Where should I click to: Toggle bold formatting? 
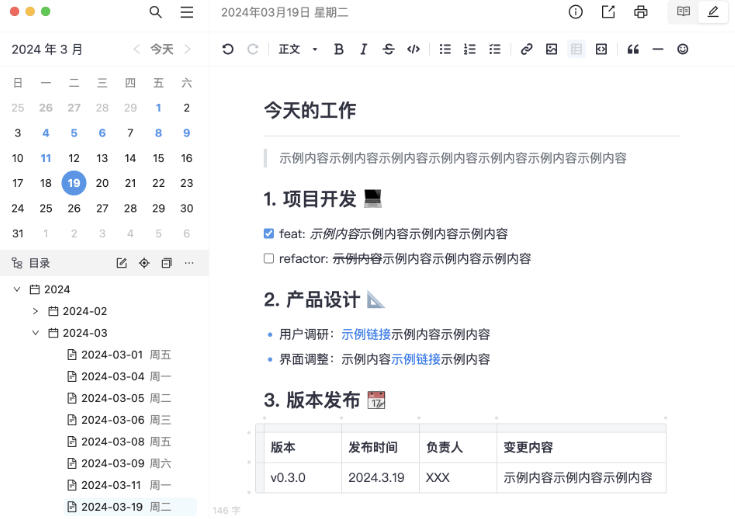(x=338, y=49)
